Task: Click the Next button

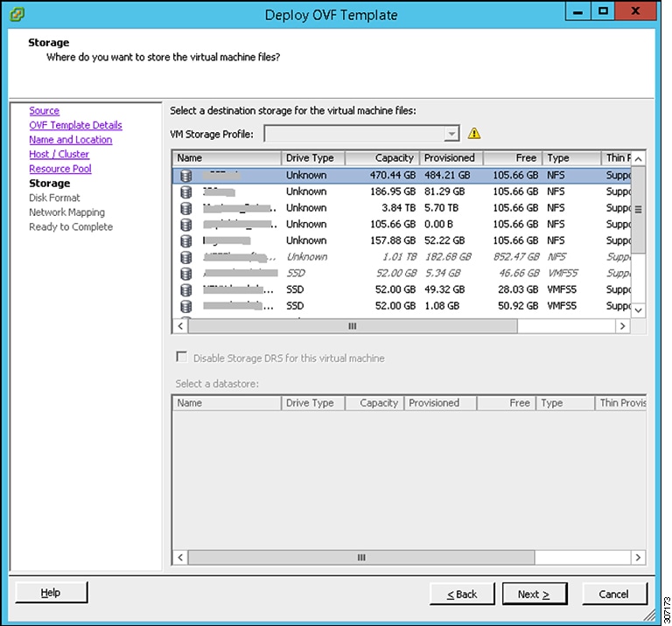Action: (x=535, y=594)
